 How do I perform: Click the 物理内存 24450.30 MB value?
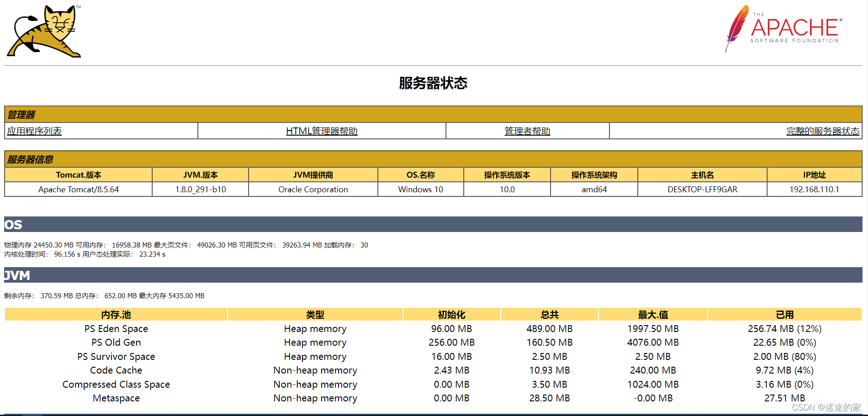point(39,245)
